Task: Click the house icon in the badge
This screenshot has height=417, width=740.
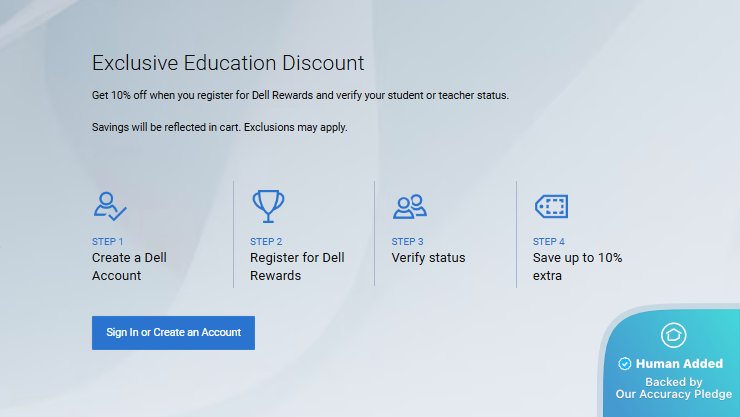Action: 674,335
